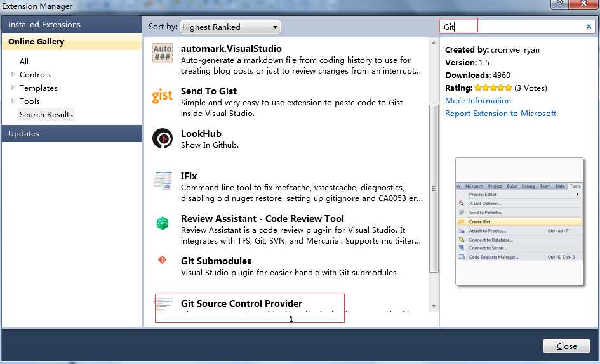This screenshot has width=600, height=364.
Task: Click Report Extension to Microsoft link
Action: click(500, 113)
